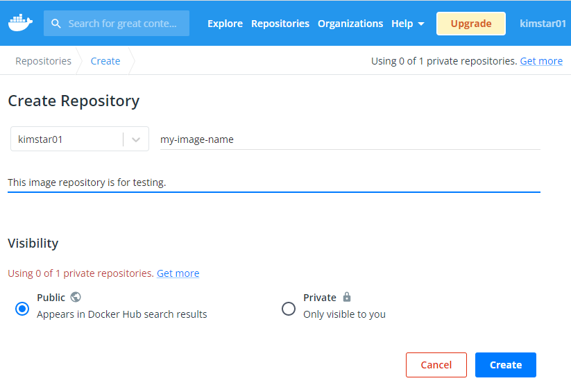This screenshot has width=571, height=392.
Task: Open the Explore menu item
Action: coord(225,24)
